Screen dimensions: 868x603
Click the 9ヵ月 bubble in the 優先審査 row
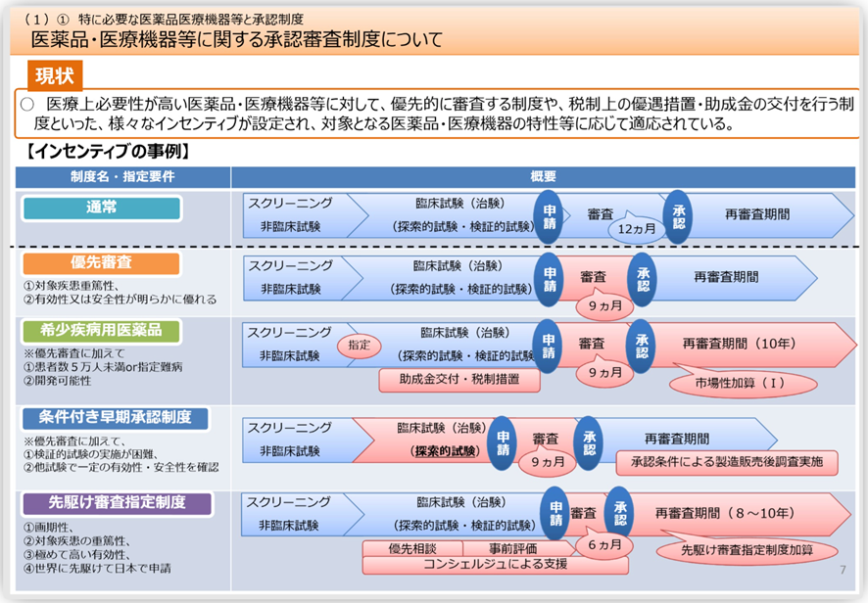coord(604,305)
